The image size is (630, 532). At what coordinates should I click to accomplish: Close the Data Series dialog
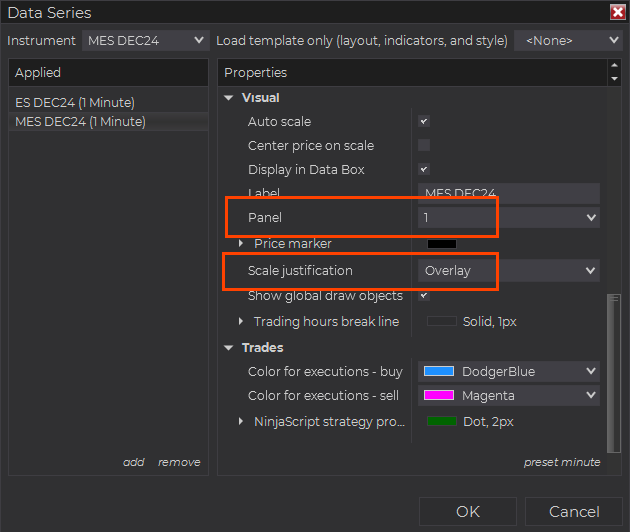(x=617, y=12)
